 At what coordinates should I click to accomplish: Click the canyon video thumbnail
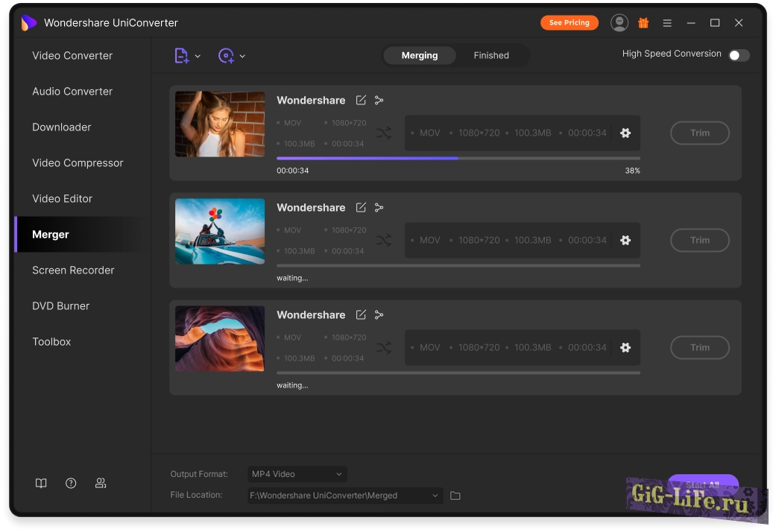(x=220, y=339)
